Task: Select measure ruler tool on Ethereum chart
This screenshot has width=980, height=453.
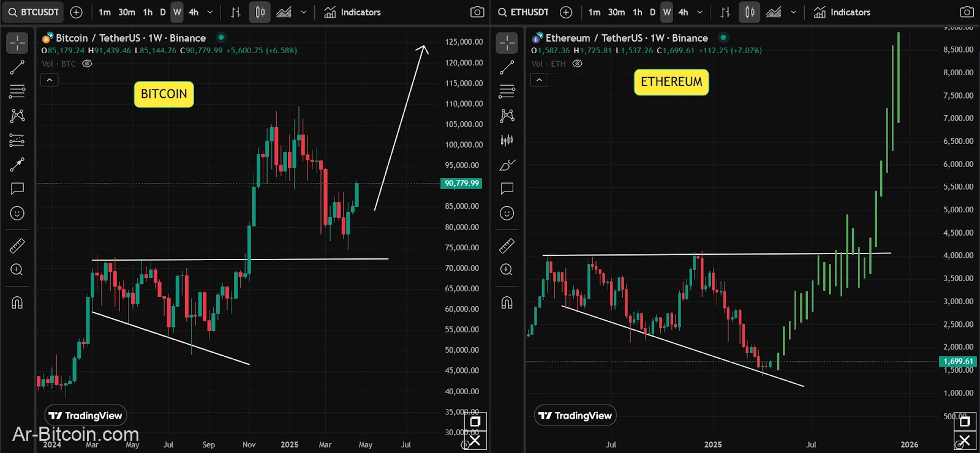Action: (x=507, y=246)
